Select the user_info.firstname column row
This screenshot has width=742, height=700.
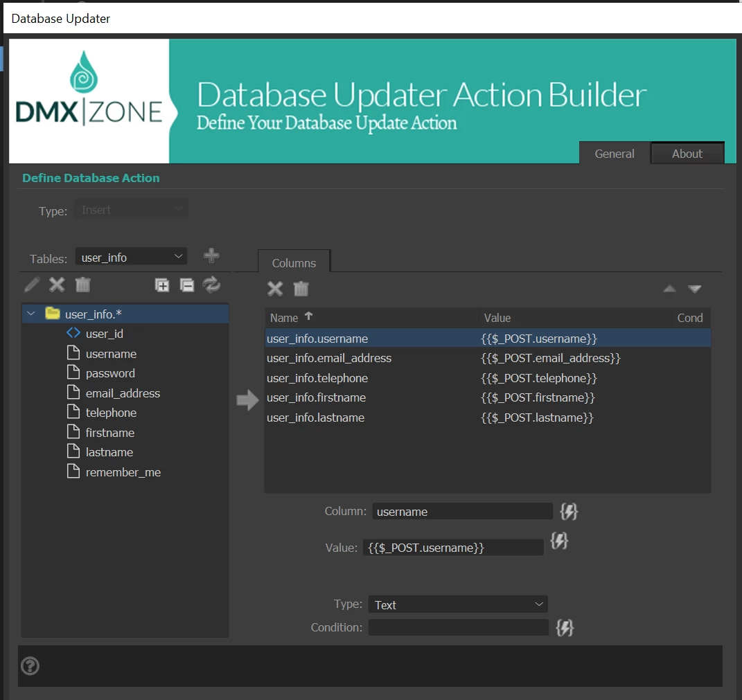pos(488,397)
